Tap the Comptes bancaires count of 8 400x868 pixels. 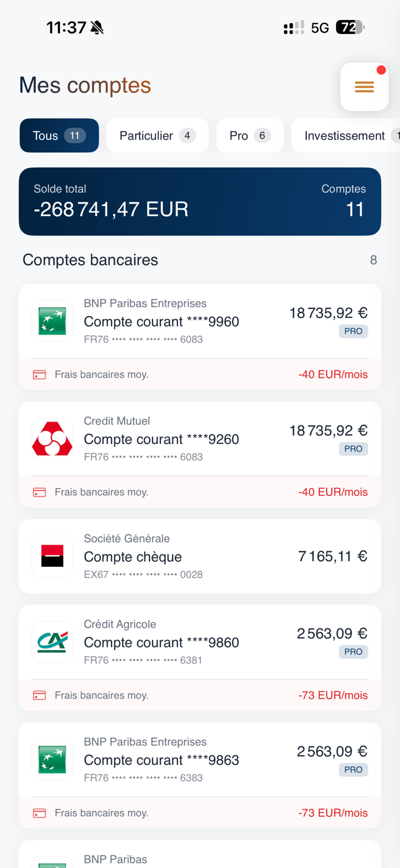(x=373, y=260)
